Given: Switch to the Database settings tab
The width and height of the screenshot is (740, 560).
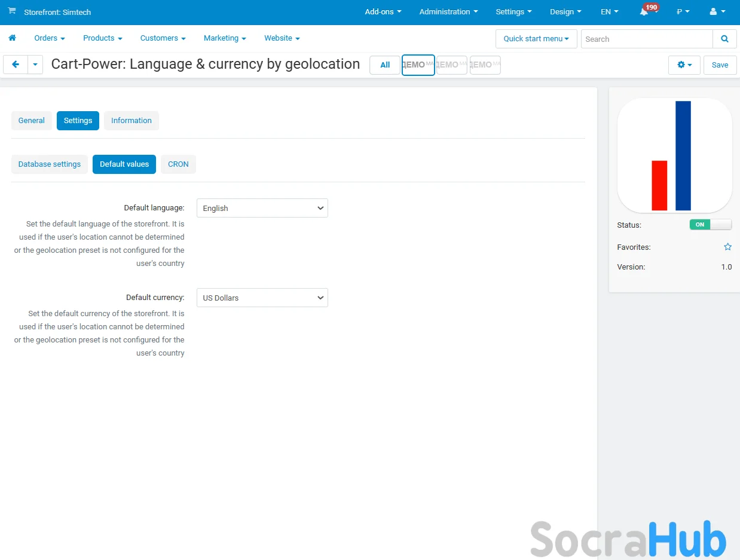Looking at the screenshot, I should (x=50, y=164).
